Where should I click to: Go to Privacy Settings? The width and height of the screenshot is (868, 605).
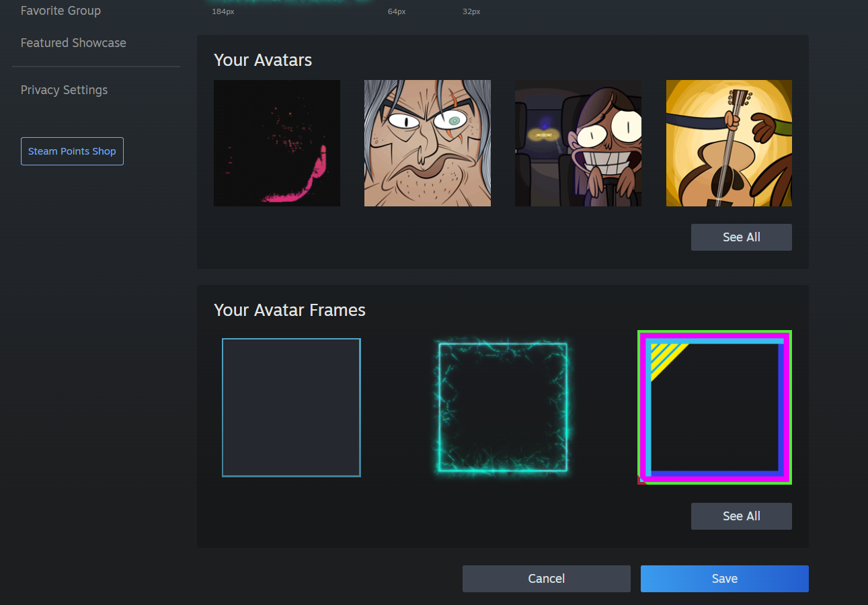point(64,90)
